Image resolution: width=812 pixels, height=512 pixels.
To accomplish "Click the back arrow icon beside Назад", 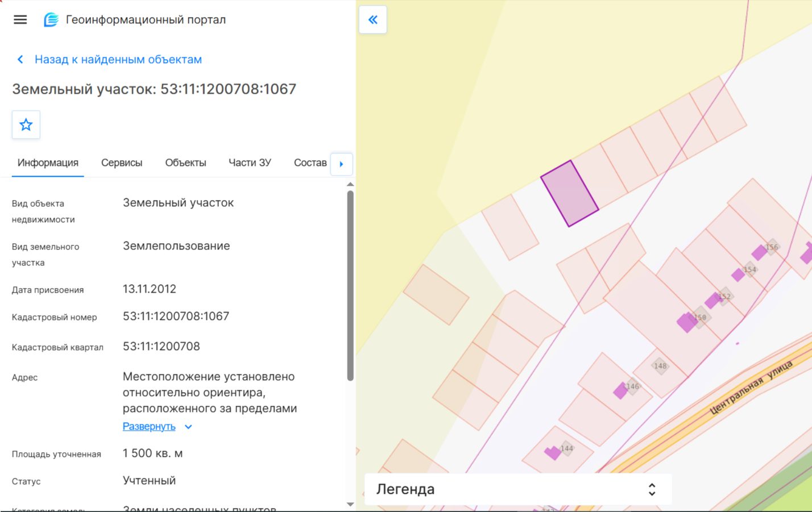I will tap(20, 60).
